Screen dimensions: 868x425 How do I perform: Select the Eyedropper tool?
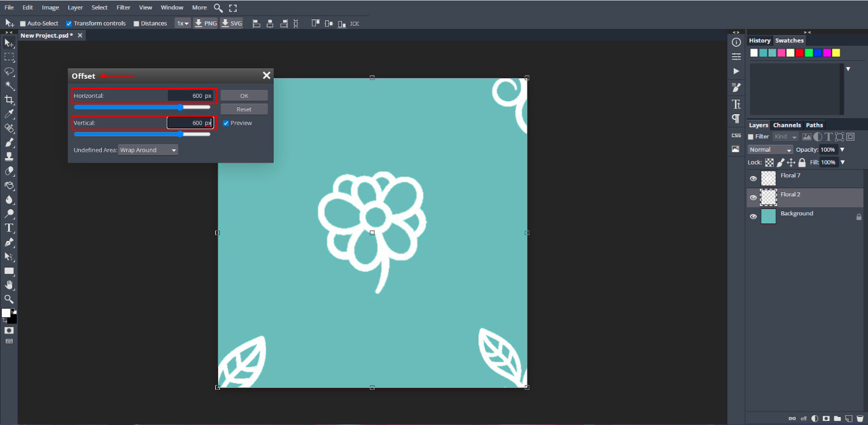click(x=9, y=114)
